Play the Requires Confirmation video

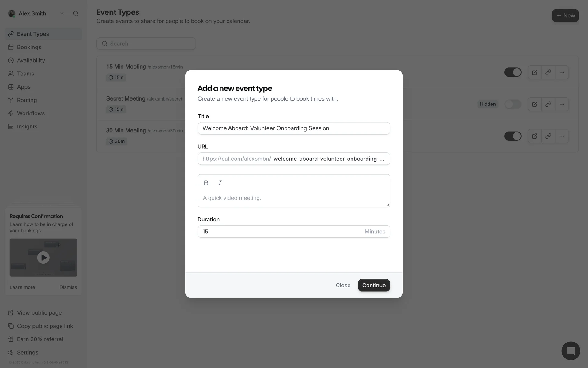[43, 258]
